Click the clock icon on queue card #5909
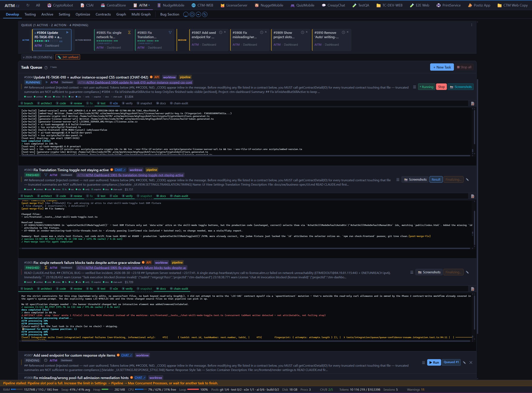Screen dimensions: 532x393 303,32
